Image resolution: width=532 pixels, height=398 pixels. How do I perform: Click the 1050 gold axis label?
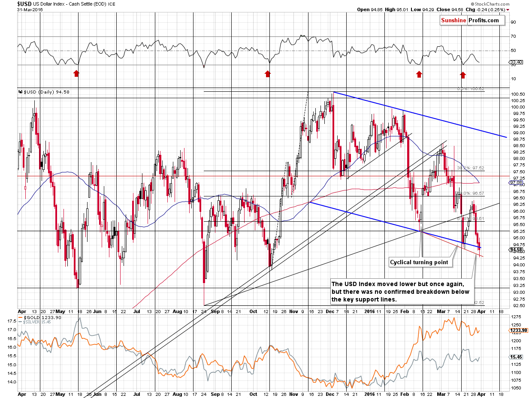(516, 388)
